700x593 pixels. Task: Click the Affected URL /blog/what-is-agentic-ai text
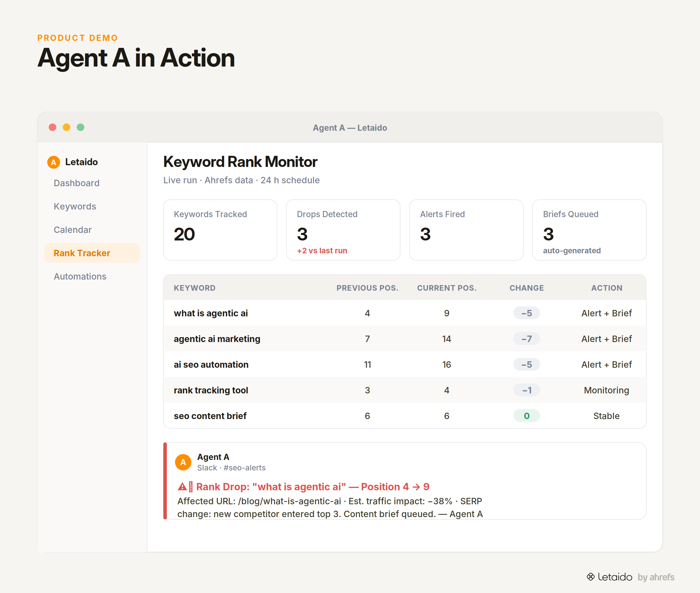pyautogui.click(x=259, y=501)
